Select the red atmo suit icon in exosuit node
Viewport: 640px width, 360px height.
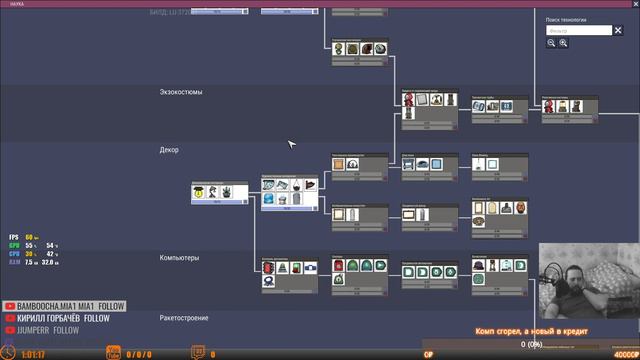(408, 99)
